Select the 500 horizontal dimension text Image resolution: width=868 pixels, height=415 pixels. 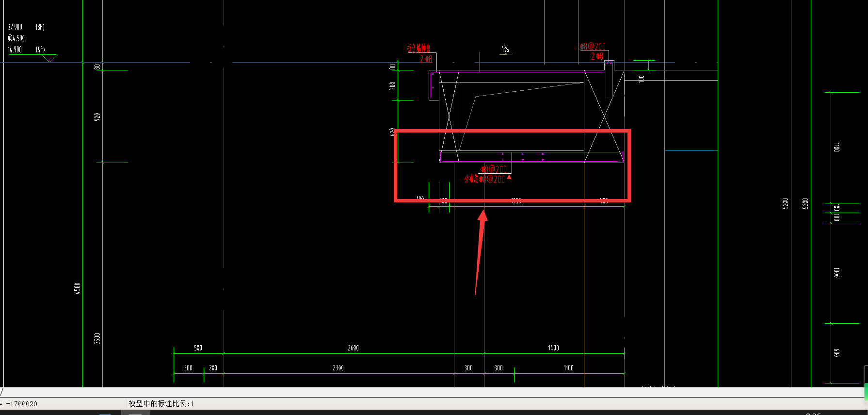point(198,348)
